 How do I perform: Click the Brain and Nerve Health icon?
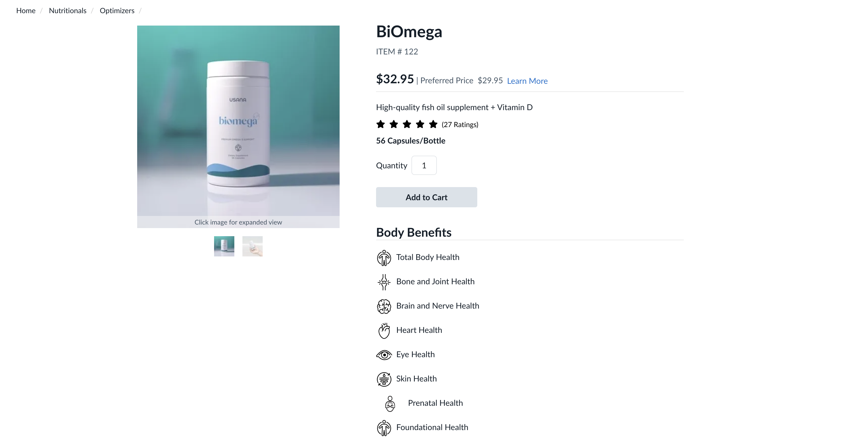point(384,306)
